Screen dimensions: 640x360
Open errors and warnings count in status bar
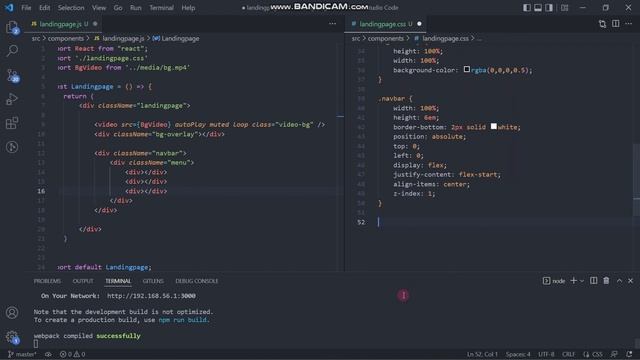(x=73, y=354)
